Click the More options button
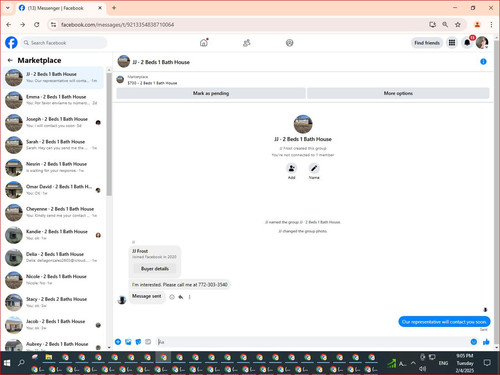 398,93
